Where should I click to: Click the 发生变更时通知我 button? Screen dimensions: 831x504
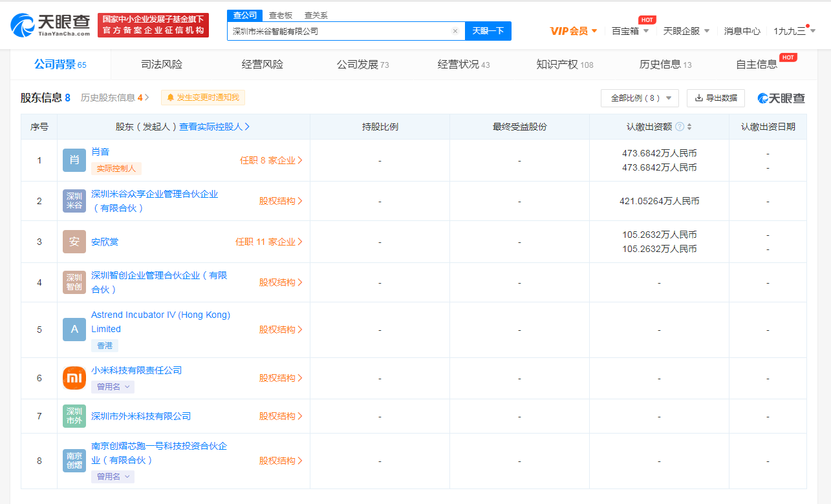[203, 98]
